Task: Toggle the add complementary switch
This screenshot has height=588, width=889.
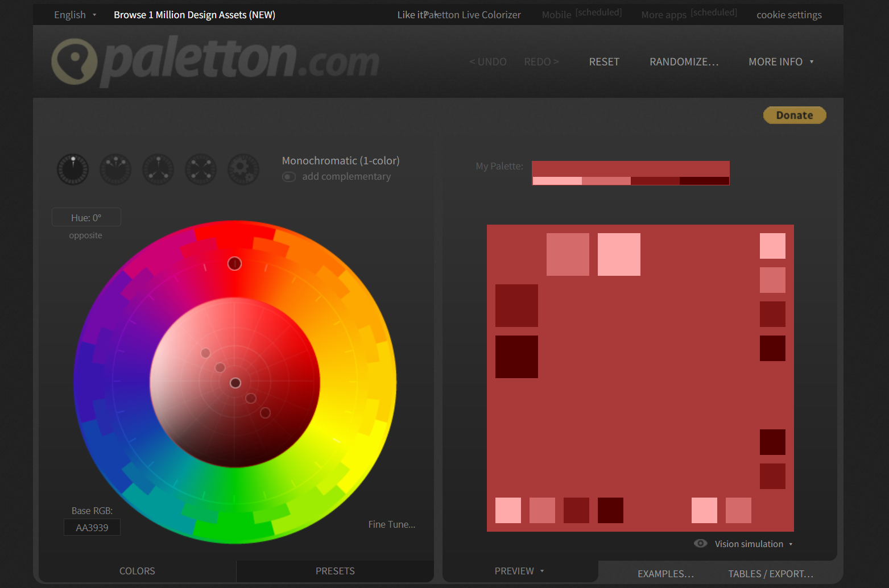Action: pos(289,177)
